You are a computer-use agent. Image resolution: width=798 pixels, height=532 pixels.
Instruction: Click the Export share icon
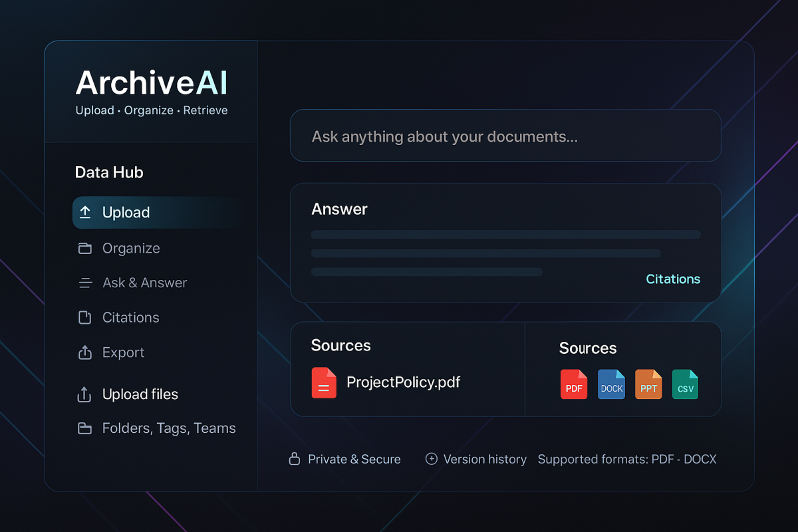85,352
